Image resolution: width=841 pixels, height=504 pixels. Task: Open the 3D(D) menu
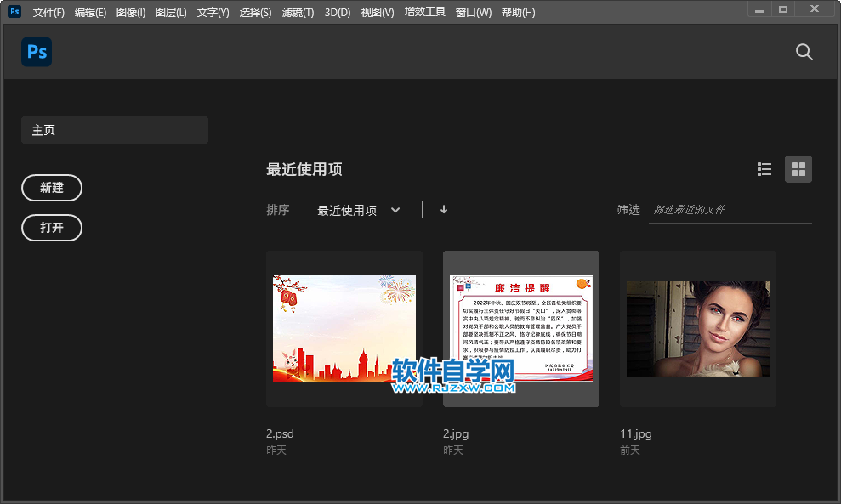point(338,13)
